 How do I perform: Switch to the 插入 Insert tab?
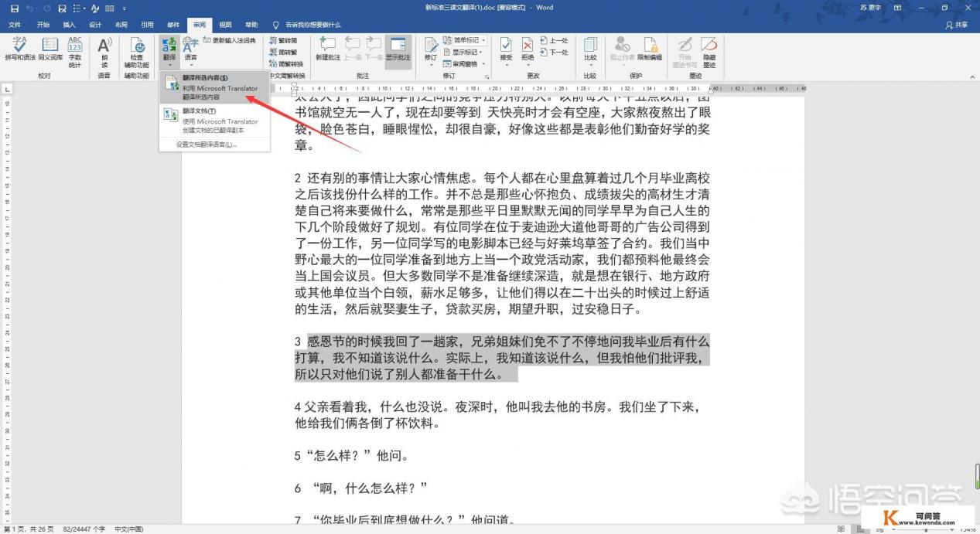(69, 25)
